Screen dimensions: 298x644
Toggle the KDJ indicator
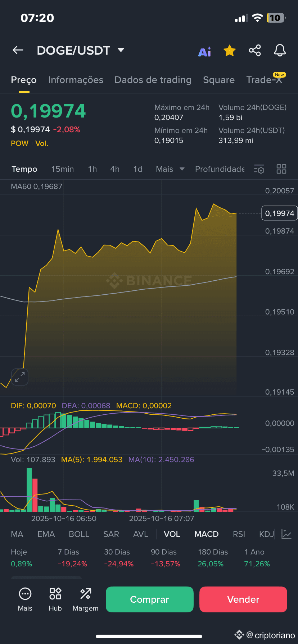point(267,534)
